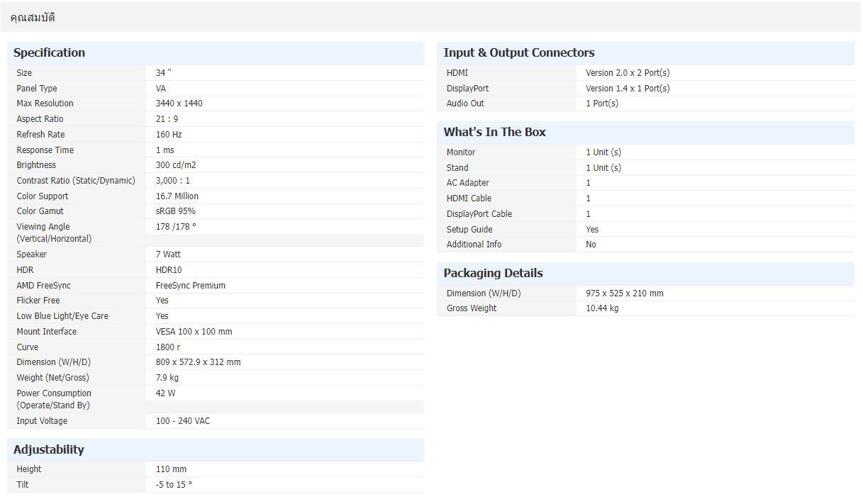
Task: Click the DisplayPort Version 1.4 value
Action: coord(627,89)
